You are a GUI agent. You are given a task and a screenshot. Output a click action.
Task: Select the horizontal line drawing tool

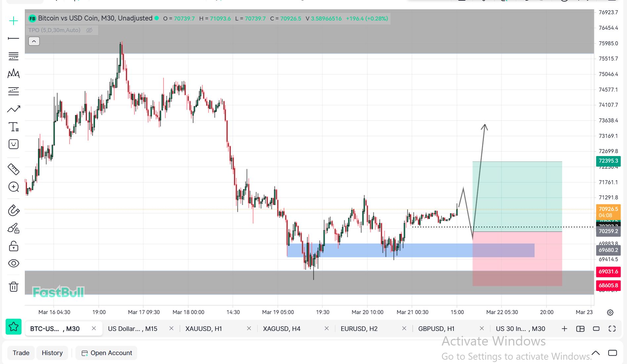pyautogui.click(x=14, y=38)
